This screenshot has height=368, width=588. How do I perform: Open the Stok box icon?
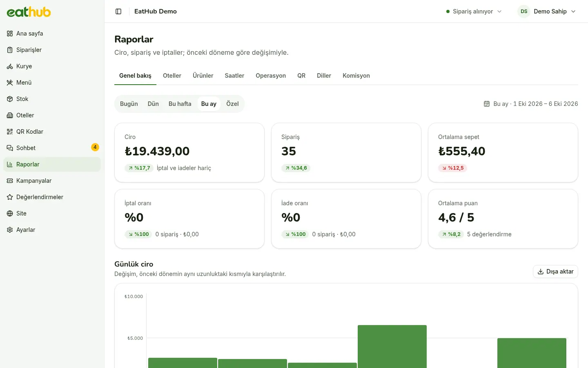pos(10,99)
